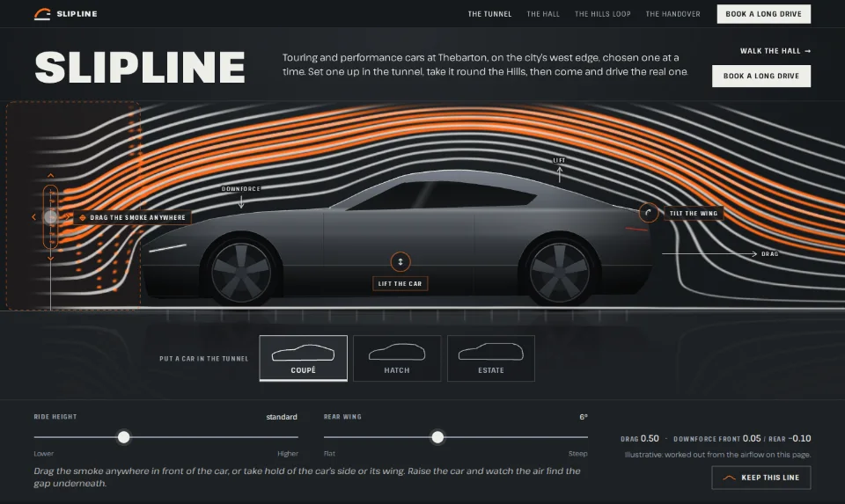The height and width of the screenshot is (504, 845).
Task: Open The Handover nav item
Action: [672, 14]
